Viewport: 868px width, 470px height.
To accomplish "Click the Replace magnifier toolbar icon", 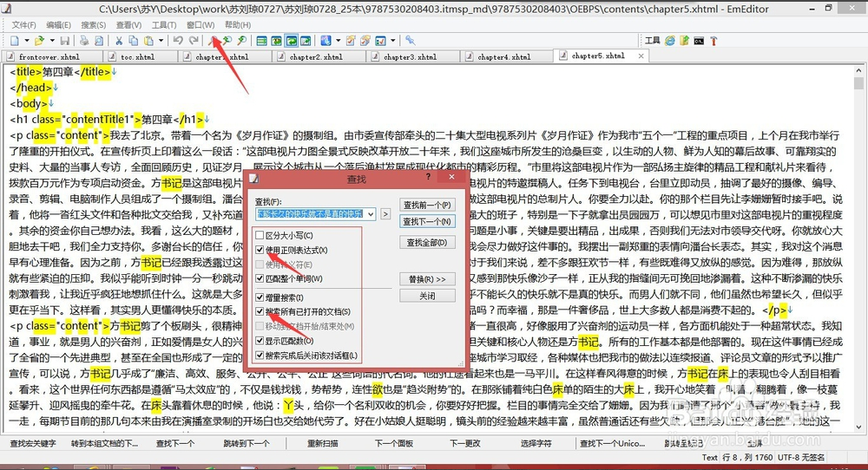I will click(227, 41).
